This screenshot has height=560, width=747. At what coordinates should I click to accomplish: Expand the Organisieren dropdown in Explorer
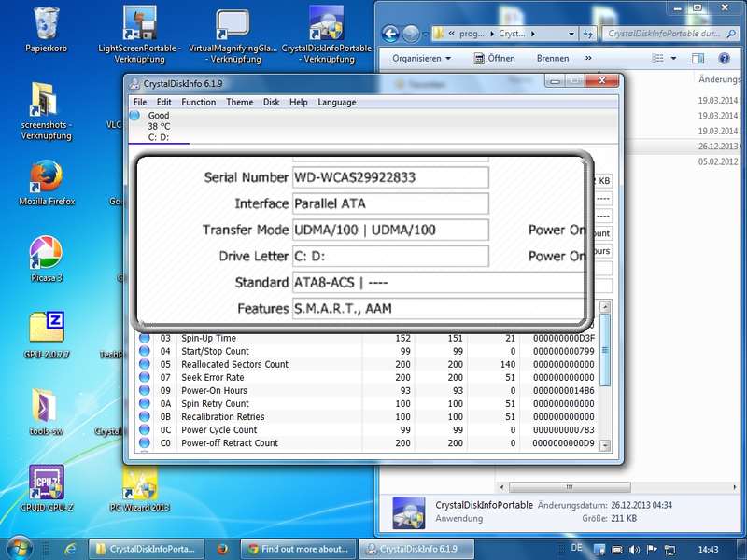[421, 58]
